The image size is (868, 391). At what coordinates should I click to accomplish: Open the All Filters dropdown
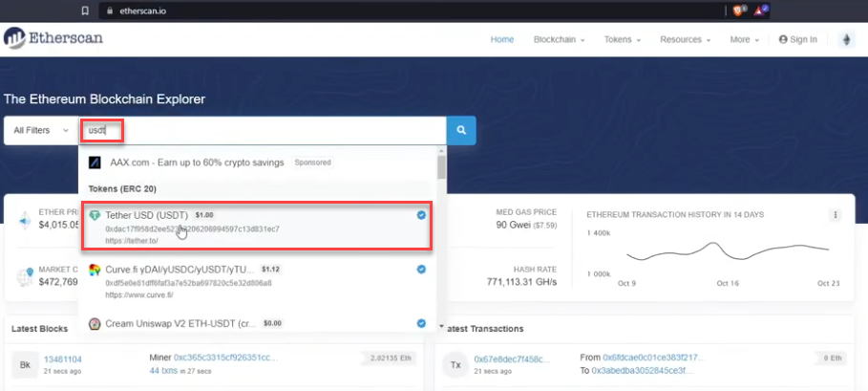41,131
